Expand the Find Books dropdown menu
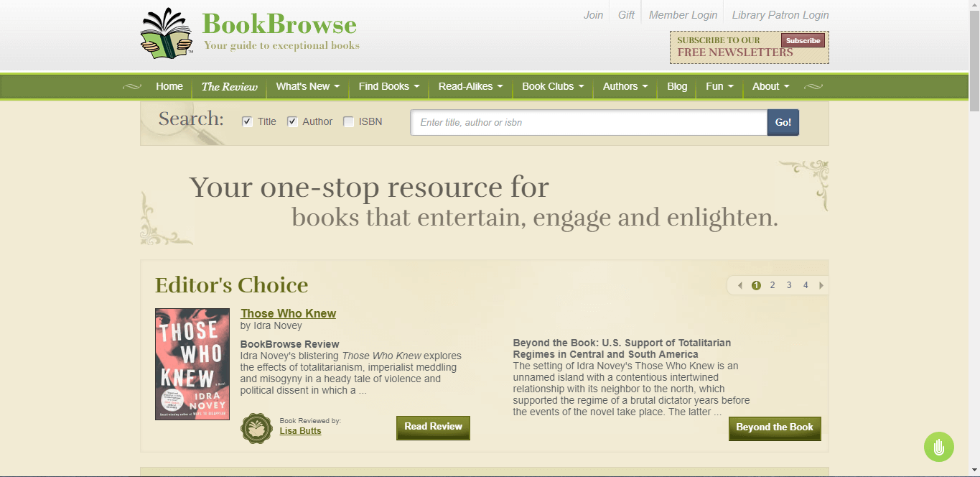The height and width of the screenshot is (477, 980). pyautogui.click(x=389, y=86)
